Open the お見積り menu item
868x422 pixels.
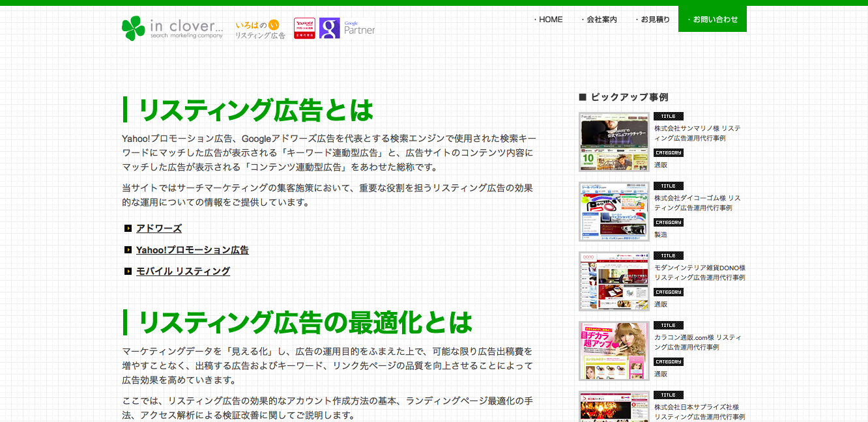coord(652,20)
